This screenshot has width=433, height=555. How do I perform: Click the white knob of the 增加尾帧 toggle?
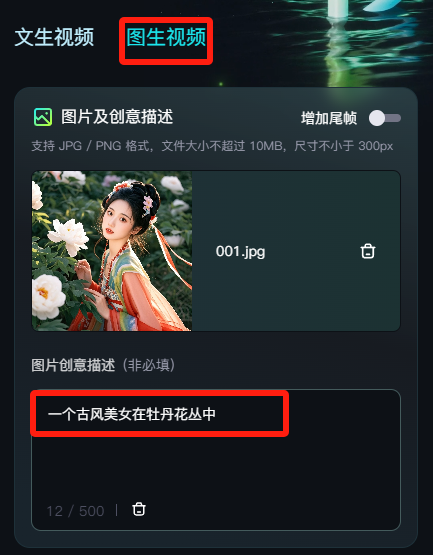click(x=377, y=118)
